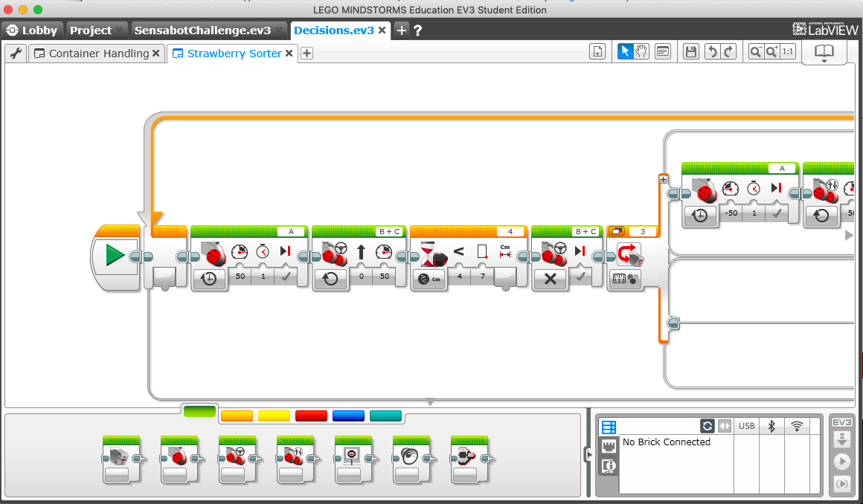
Task: Reset zoom to 1:1
Action: click(x=788, y=52)
